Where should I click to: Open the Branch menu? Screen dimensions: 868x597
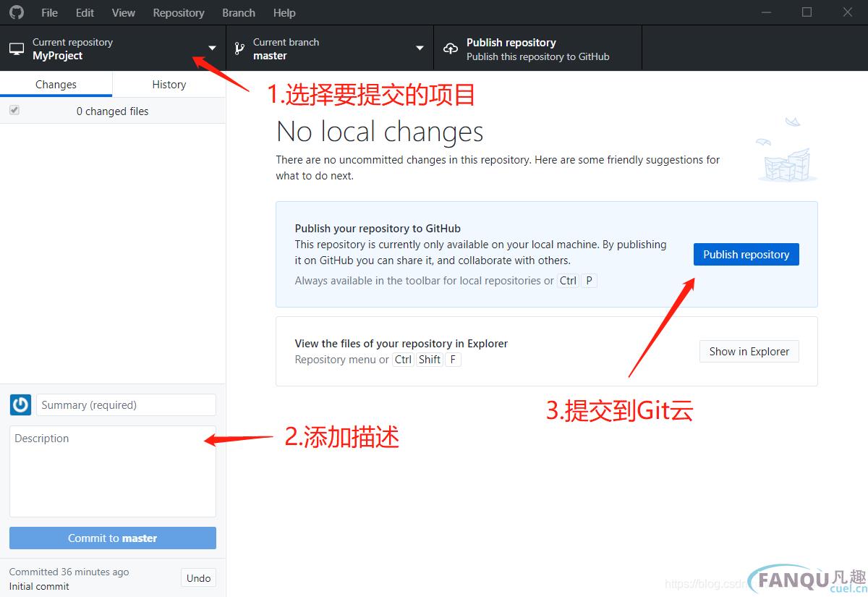(239, 12)
